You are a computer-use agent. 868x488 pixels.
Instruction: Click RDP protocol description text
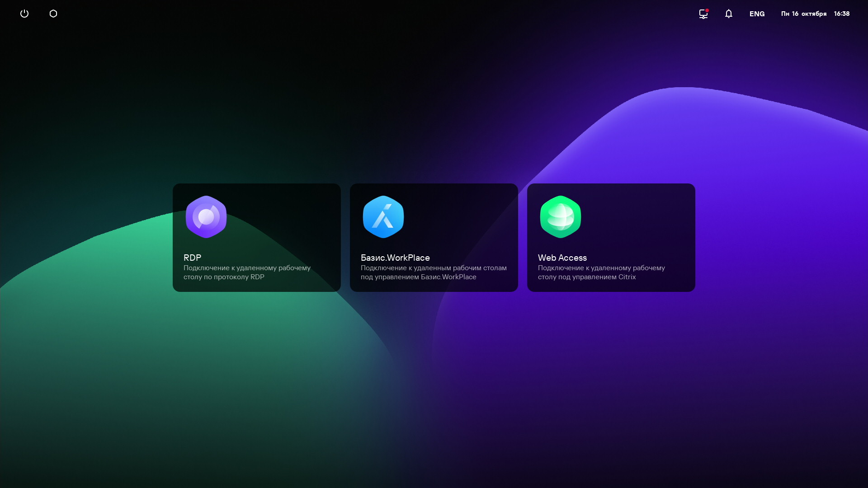click(247, 272)
